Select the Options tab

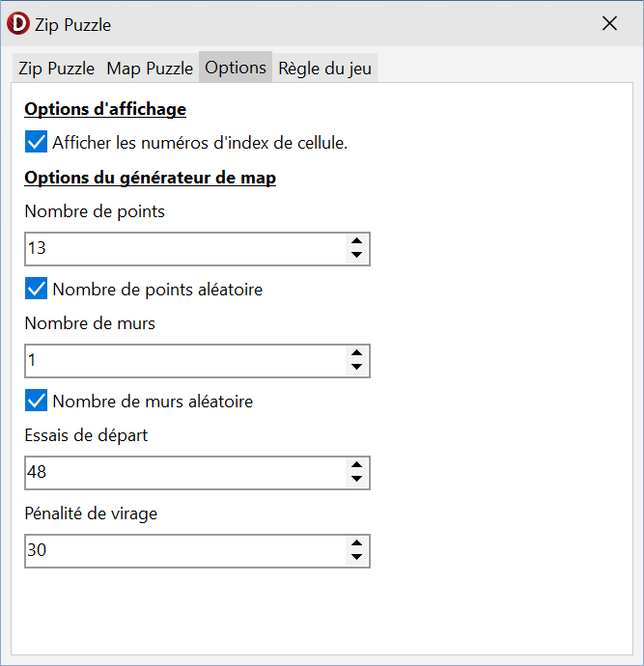[x=236, y=68]
